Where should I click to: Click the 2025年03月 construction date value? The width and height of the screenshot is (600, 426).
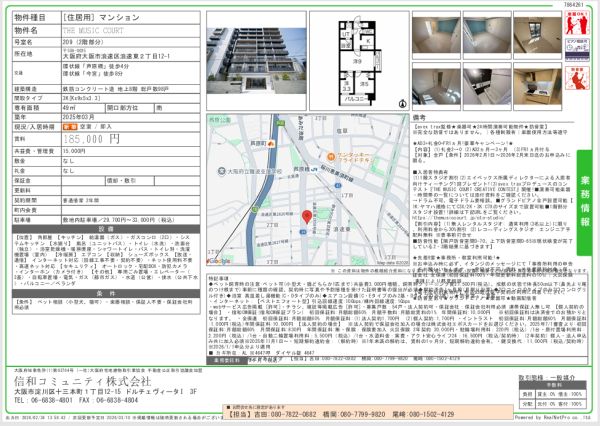(78, 117)
